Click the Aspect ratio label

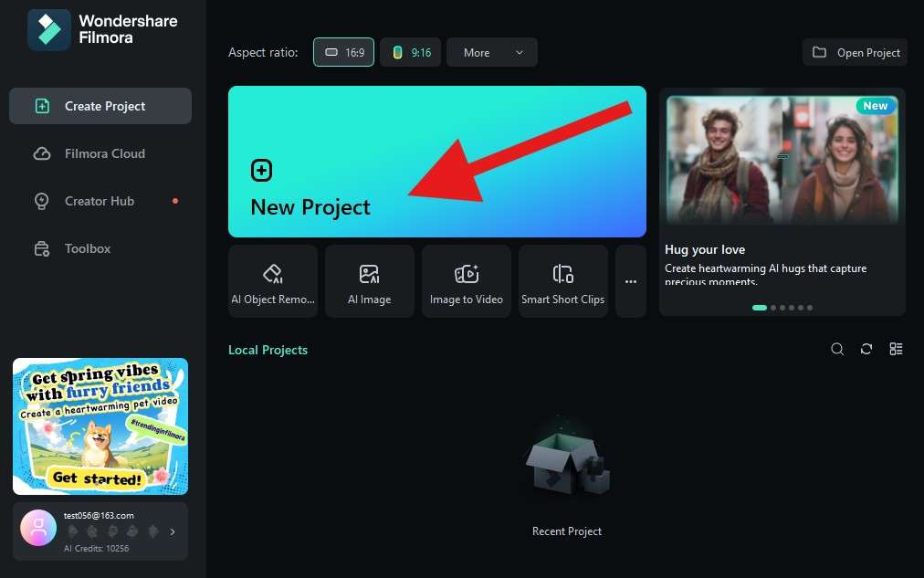tap(263, 52)
